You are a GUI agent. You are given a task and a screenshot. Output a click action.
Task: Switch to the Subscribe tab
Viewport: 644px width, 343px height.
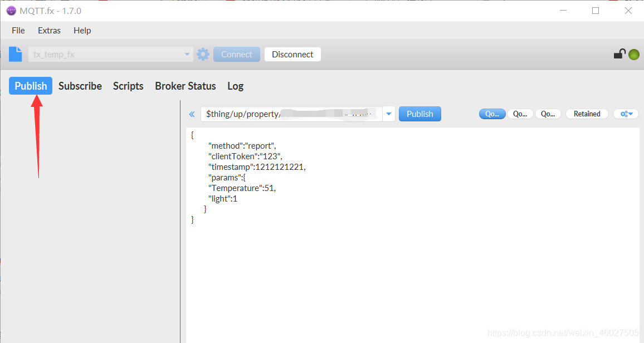tap(80, 86)
